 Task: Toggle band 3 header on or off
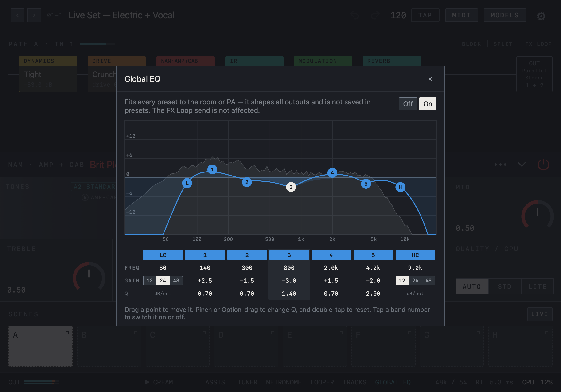click(289, 255)
